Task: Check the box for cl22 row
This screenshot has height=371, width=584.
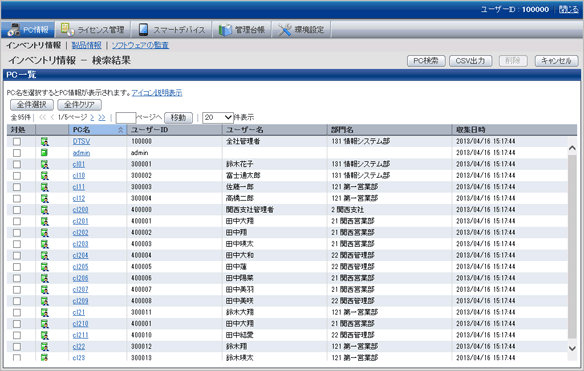Action: pyautogui.click(x=17, y=347)
